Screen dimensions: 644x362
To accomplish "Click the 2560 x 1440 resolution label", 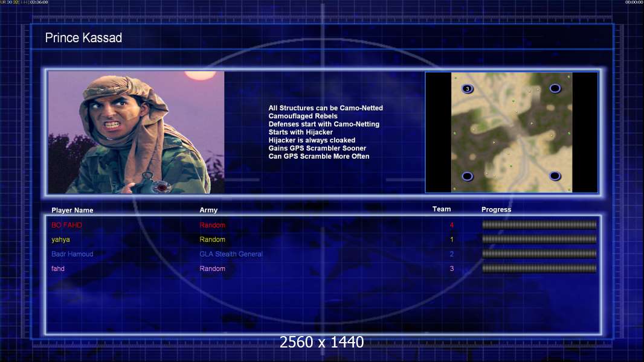I will (321, 342).
